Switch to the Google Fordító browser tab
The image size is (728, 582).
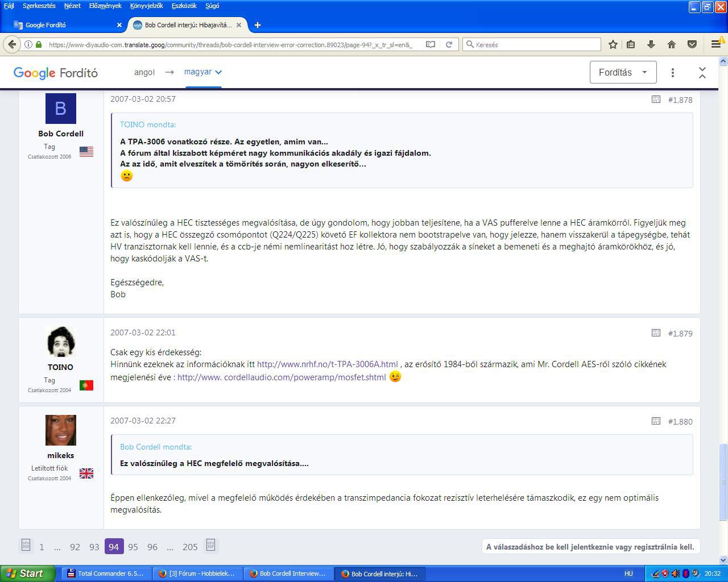tap(68, 25)
